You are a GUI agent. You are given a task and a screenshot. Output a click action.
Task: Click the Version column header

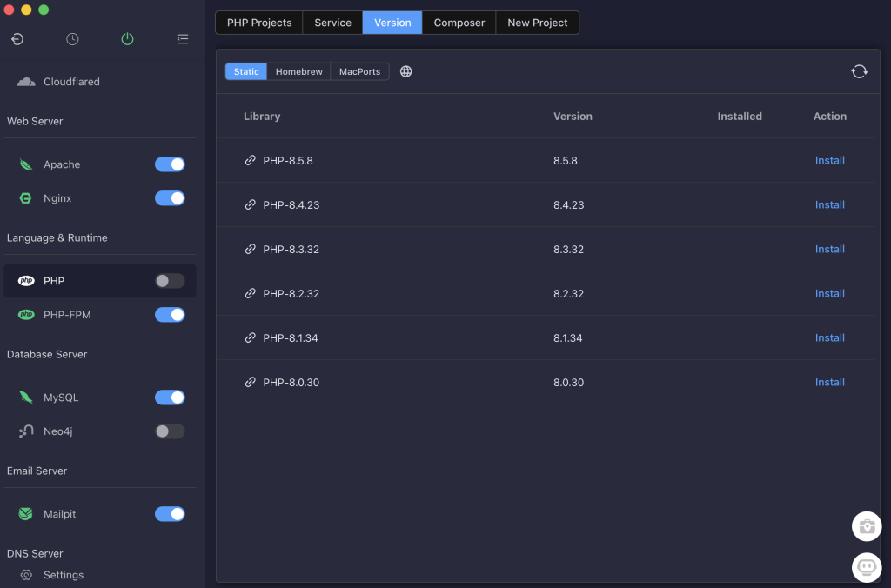(x=573, y=116)
